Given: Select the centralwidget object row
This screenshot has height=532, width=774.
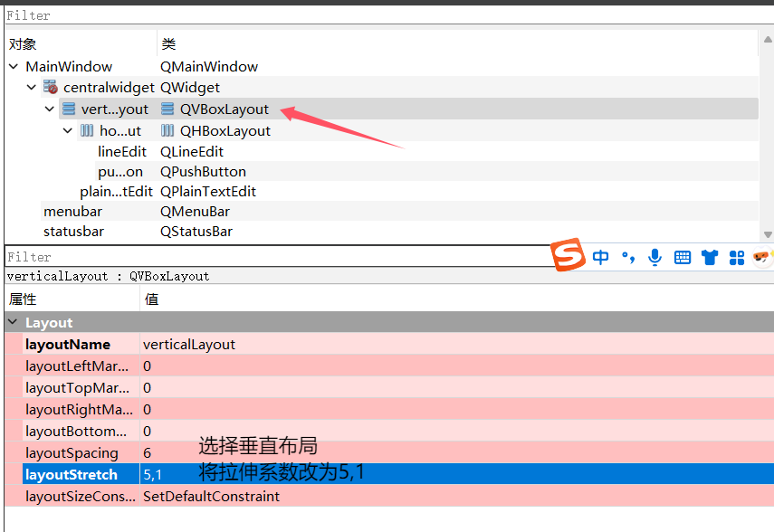Looking at the screenshot, I should click(x=381, y=88).
